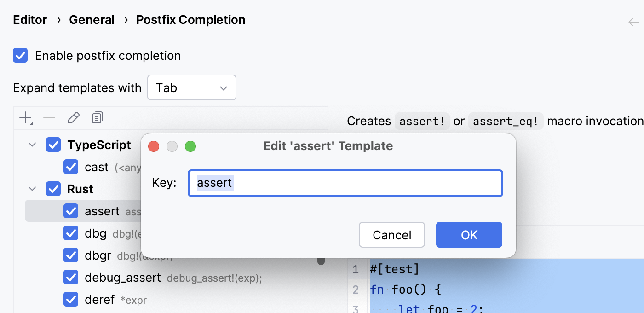
Task: Collapse the Rust tree node
Action: [x=32, y=189]
